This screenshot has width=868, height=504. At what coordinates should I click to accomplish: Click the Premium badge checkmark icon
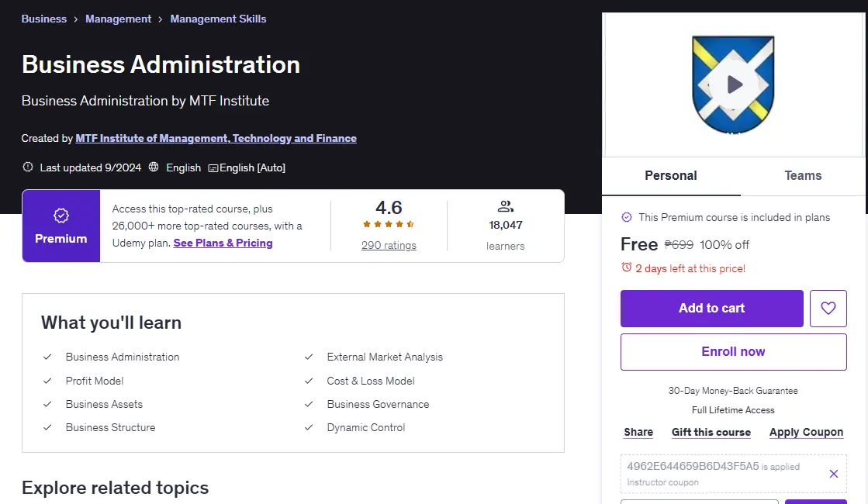61,216
